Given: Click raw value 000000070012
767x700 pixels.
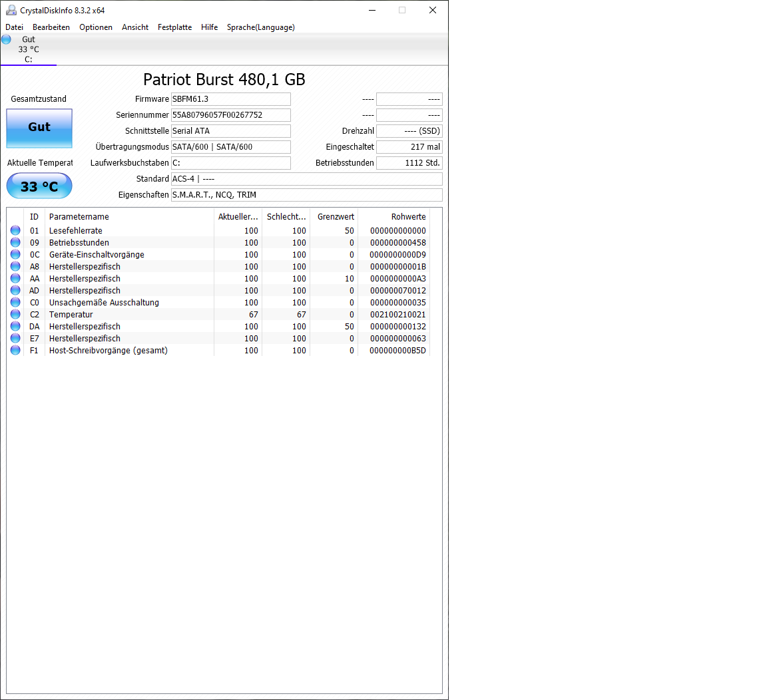Looking at the screenshot, I should point(397,291).
